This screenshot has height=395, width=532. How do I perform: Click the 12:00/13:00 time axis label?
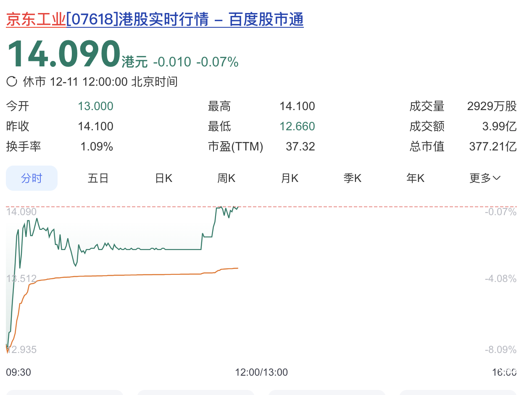[x=261, y=372]
